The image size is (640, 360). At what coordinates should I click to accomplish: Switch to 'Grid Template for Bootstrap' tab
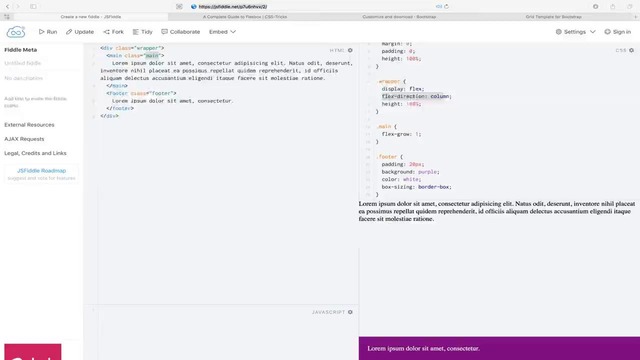coord(553,17)
